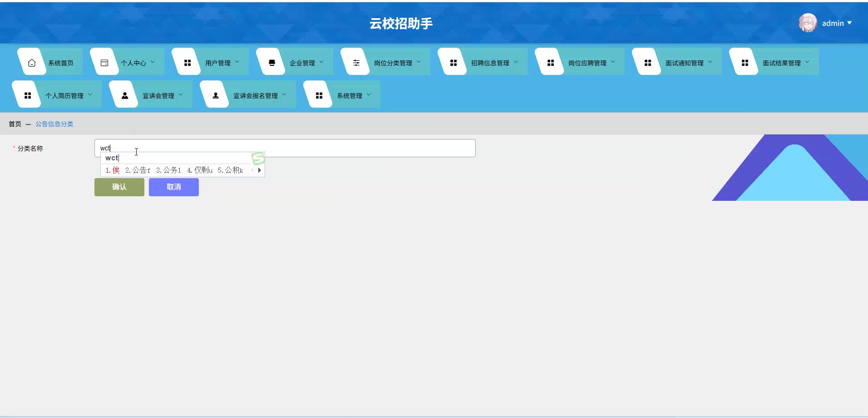Screen dimensions: 868x418
Task: Click the grid icon beside 用户管理
Action: click(x=187, y=63)
